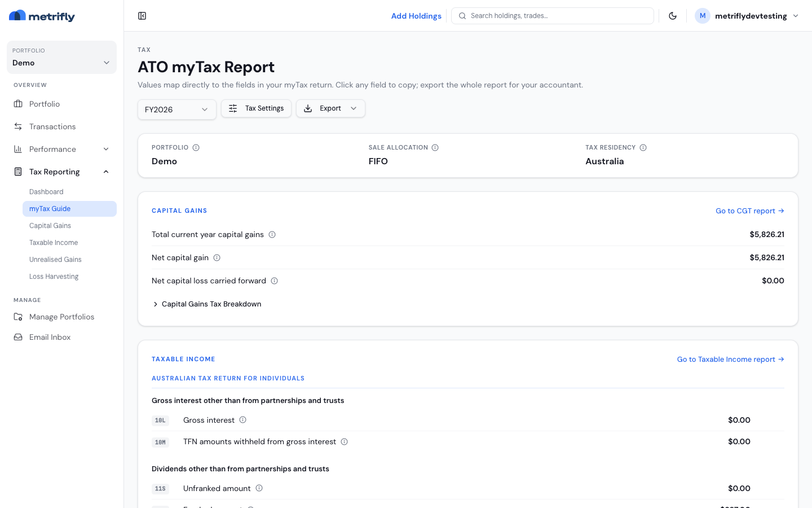Click the 11S field code badge
This screenshot has width=812, height=508.
160,489
